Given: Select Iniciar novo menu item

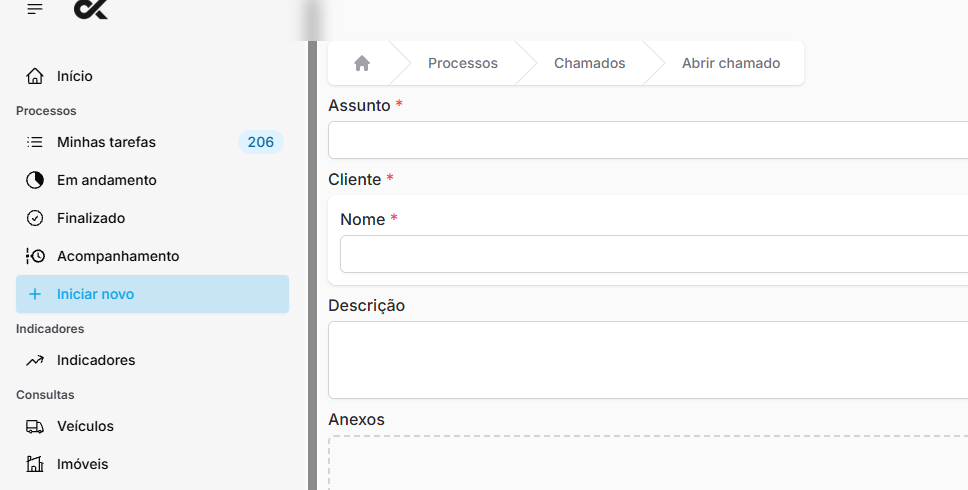Looking at the screenshot, I should [x=152, y=294].
